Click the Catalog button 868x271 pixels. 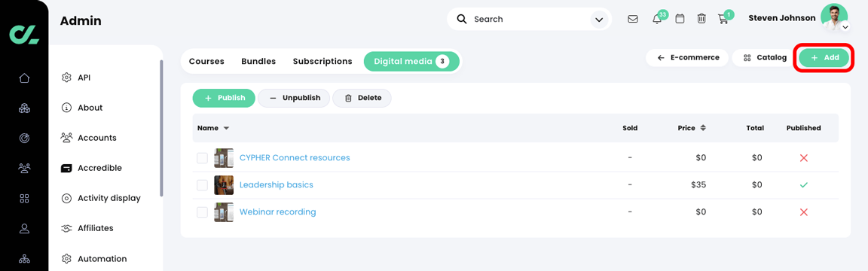point(766,57)
